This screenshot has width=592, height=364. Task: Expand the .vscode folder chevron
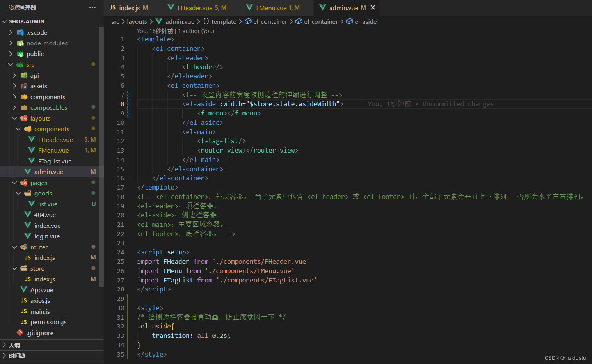pyautogui.click(x=11, y=32)
